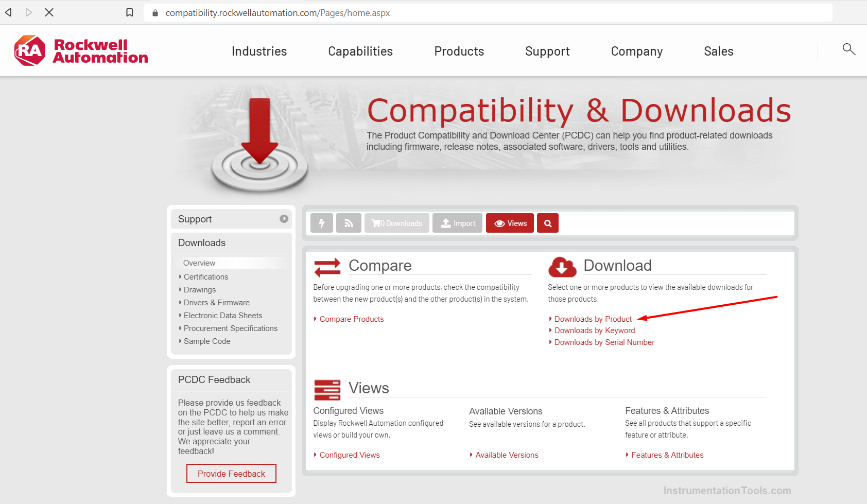867x504 pixels.
Task: Open the 0 Downloads cart button
Action: point(397,223)
